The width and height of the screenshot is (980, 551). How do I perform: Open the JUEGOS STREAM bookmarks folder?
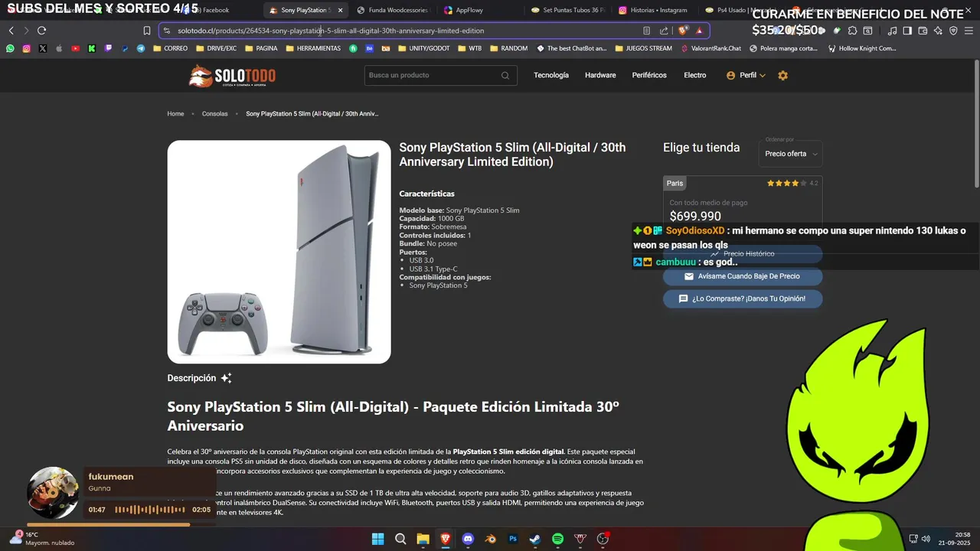pyautogui.click(x=643, y=48)
